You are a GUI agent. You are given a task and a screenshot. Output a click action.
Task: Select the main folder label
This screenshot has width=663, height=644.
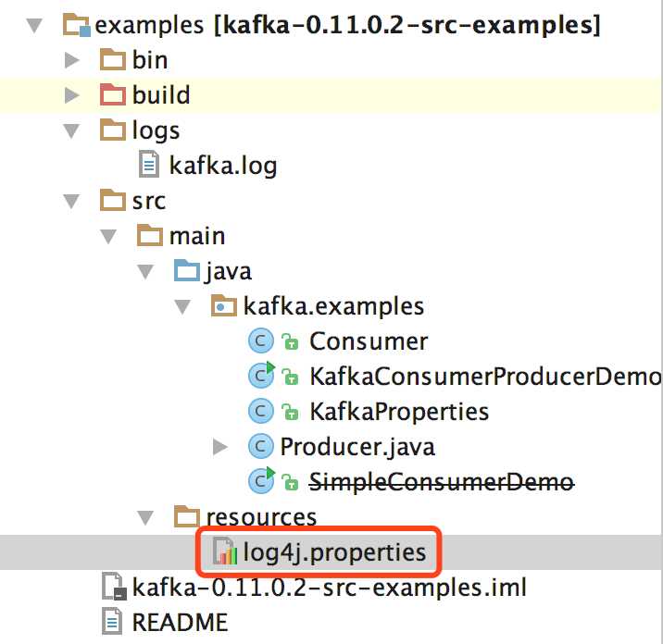pyautogui.click(x=196, y=236)
